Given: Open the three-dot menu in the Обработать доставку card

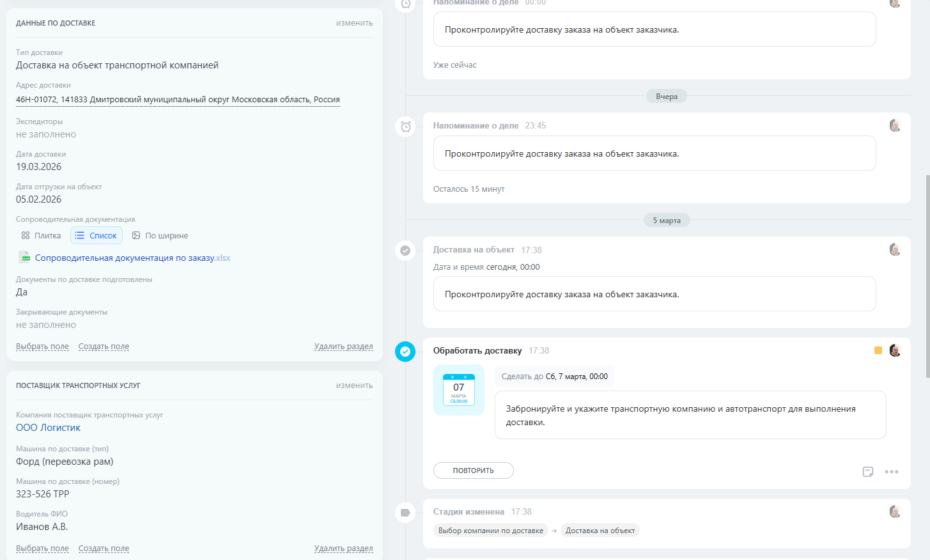Looking at the screenshot, I should tap(892, 472).
